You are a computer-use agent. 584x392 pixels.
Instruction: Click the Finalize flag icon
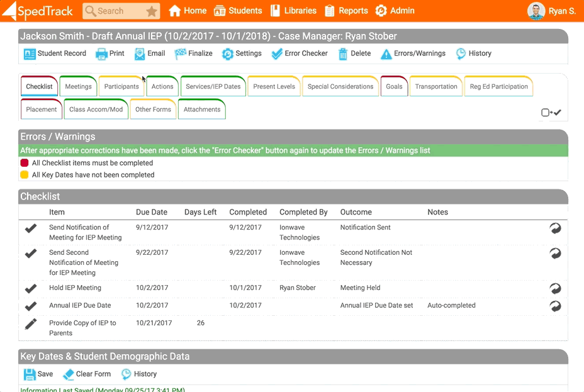pos(181,54)
